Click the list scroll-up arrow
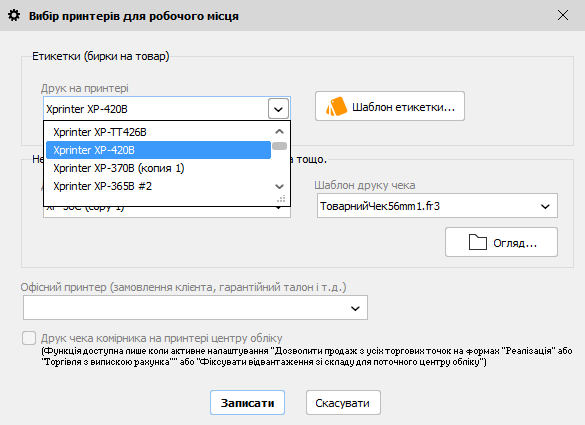 tap(279, 131)
